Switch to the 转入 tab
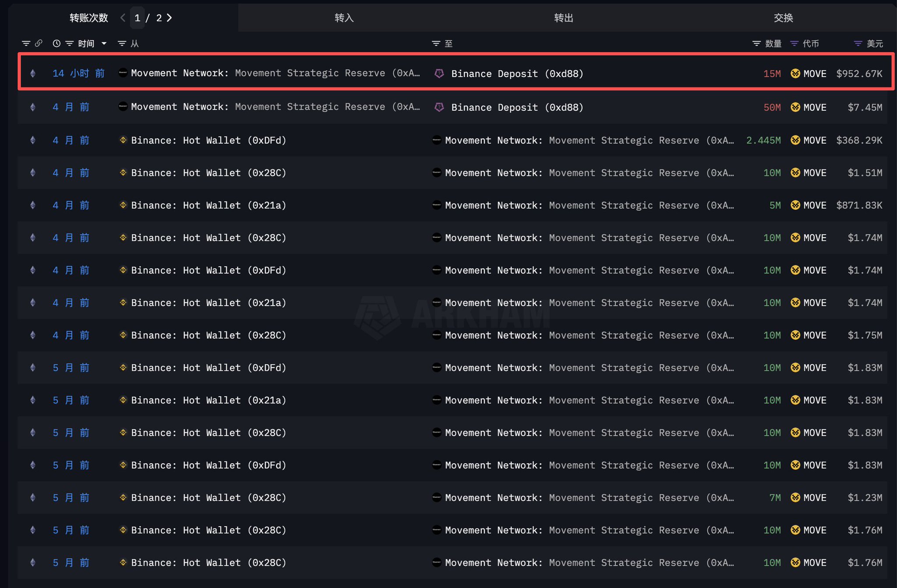The image size is (897, 588). pos(344,18)
